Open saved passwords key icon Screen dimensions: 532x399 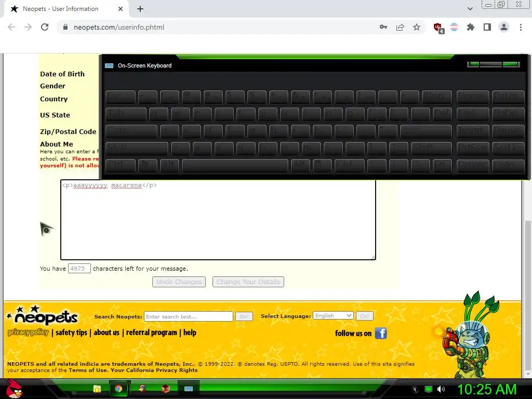pyautogui.click(x=383, y=27)
